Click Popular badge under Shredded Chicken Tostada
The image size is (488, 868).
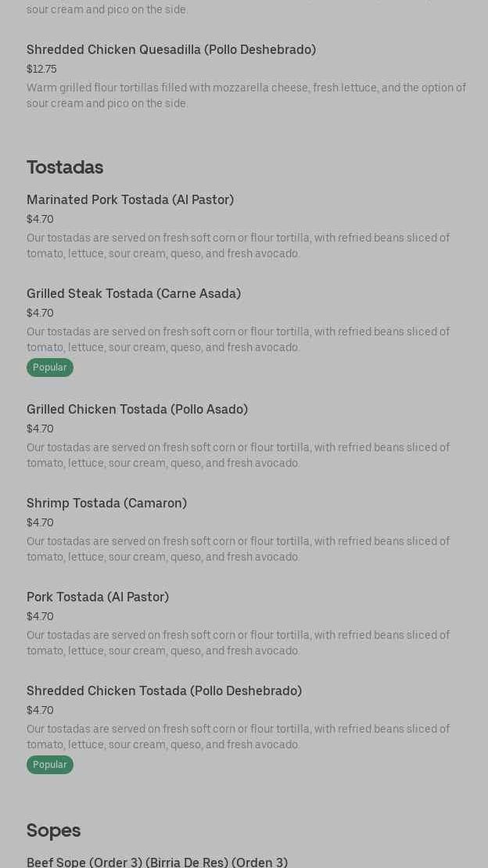(x=50, y=765)
